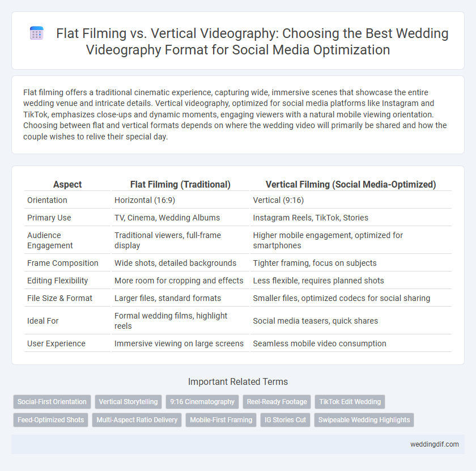Click the Higher mobile engagement cell
The width and height of the screenshot is (476, 471).
coord(351,240)
